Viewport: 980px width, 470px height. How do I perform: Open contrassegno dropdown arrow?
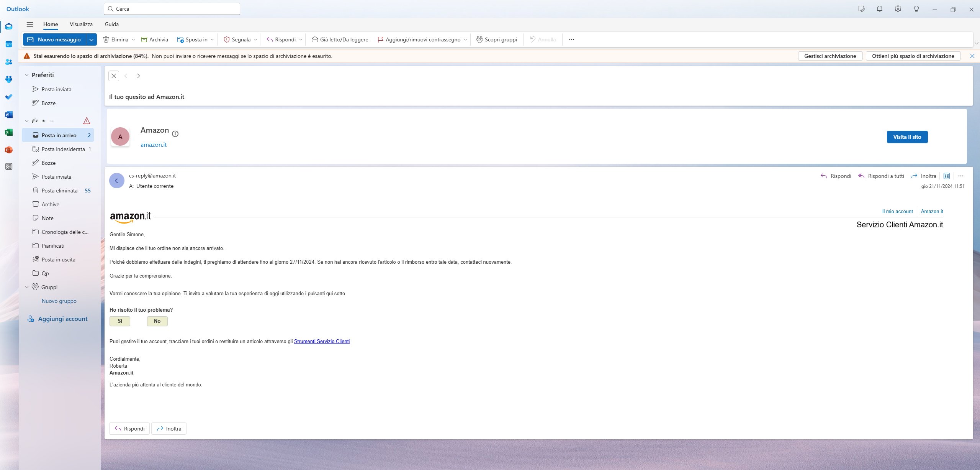point(465,39)
